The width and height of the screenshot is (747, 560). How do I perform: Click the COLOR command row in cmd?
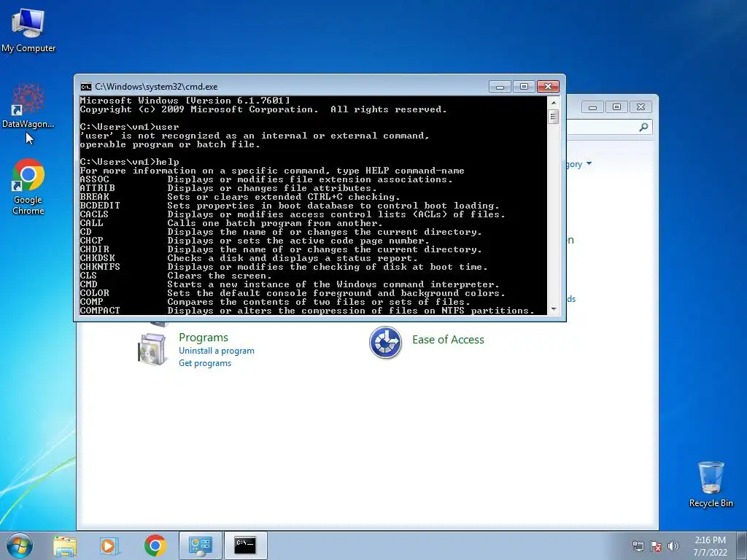[x=293, y=293]
